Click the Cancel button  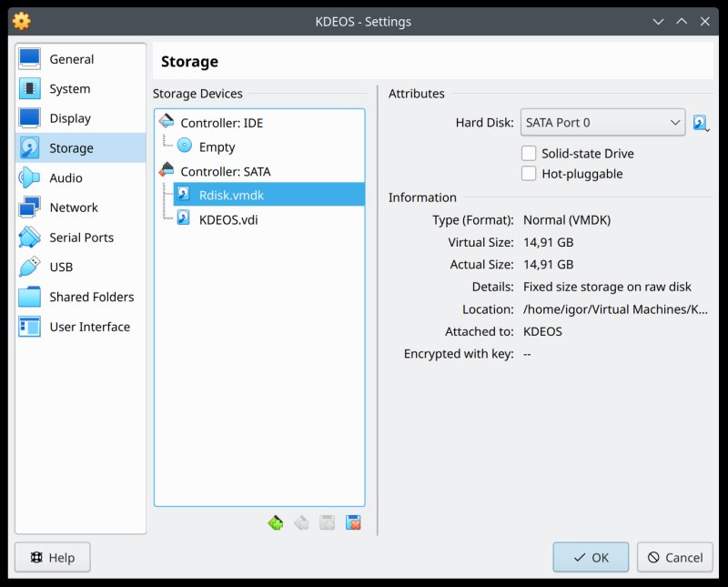674,557
